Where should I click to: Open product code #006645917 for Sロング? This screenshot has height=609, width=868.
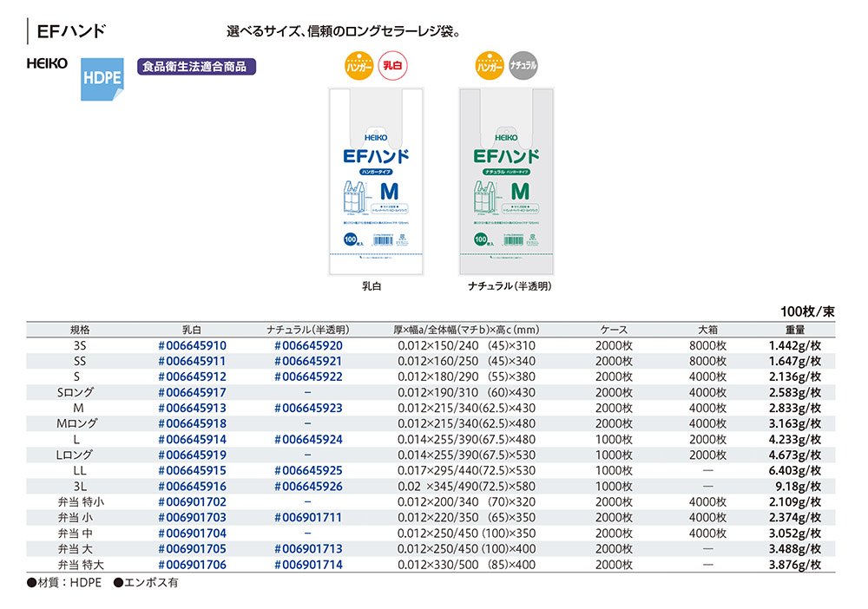point(192,393)
